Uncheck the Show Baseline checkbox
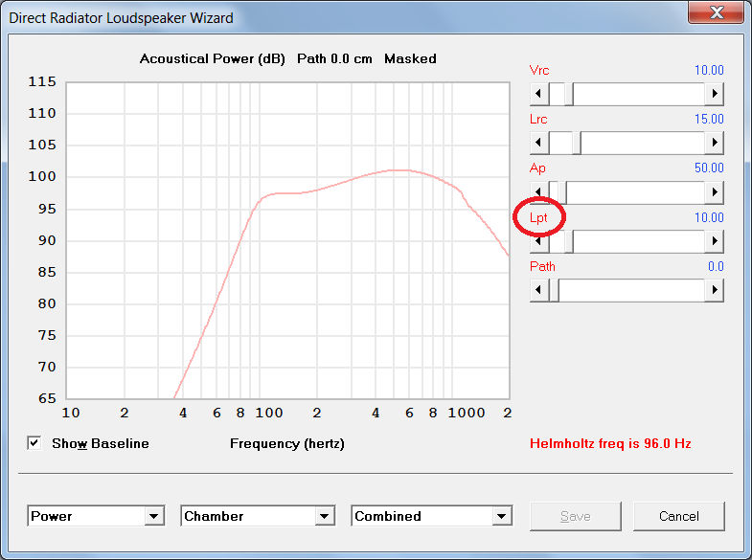 [34, 443]
